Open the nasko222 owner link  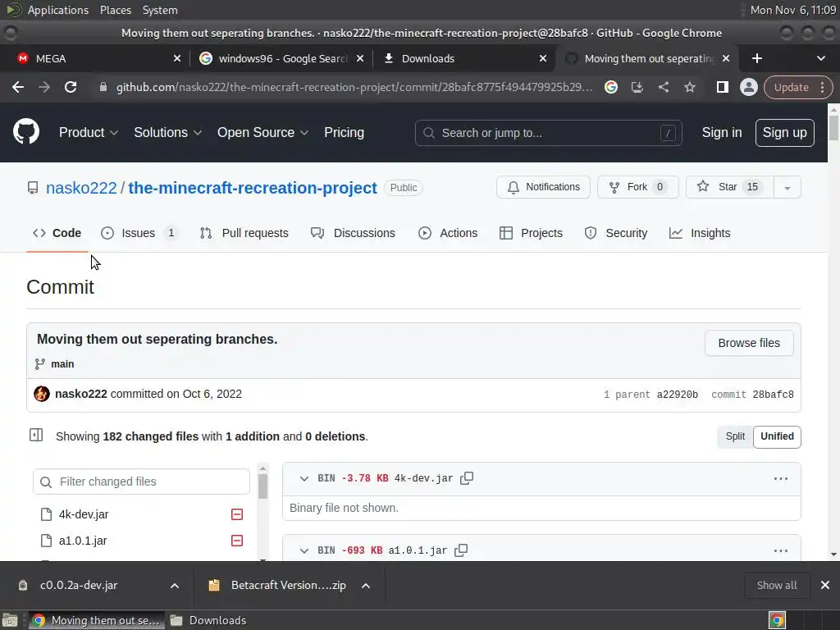coord(81,188)
